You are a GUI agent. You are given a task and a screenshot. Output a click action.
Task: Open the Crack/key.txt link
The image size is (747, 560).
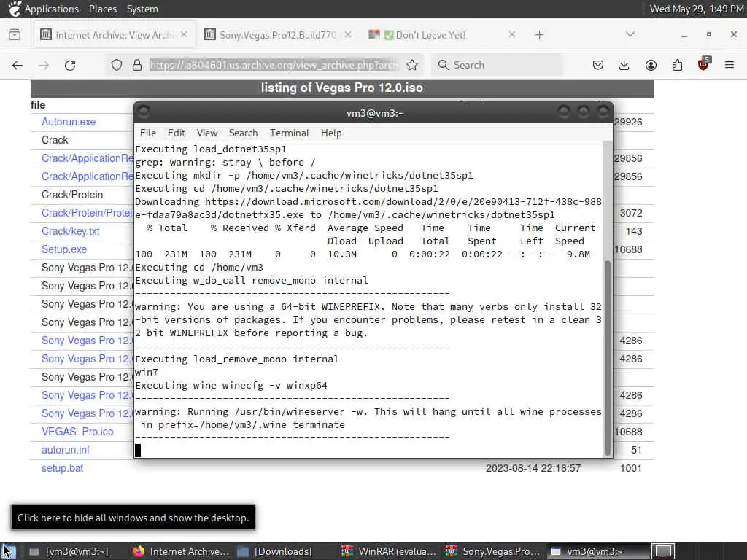coord(71,231)
